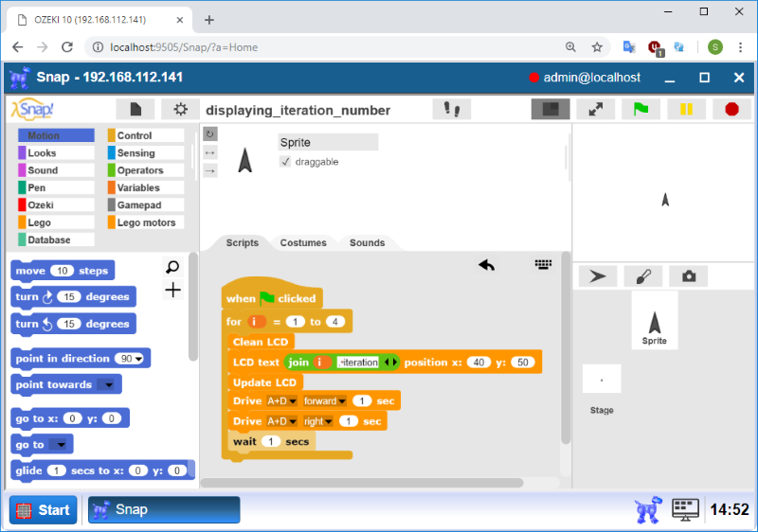This screenshot has width=758, height=532.
Task: Switch to the Sounds tab
Action: coord(367,243)
